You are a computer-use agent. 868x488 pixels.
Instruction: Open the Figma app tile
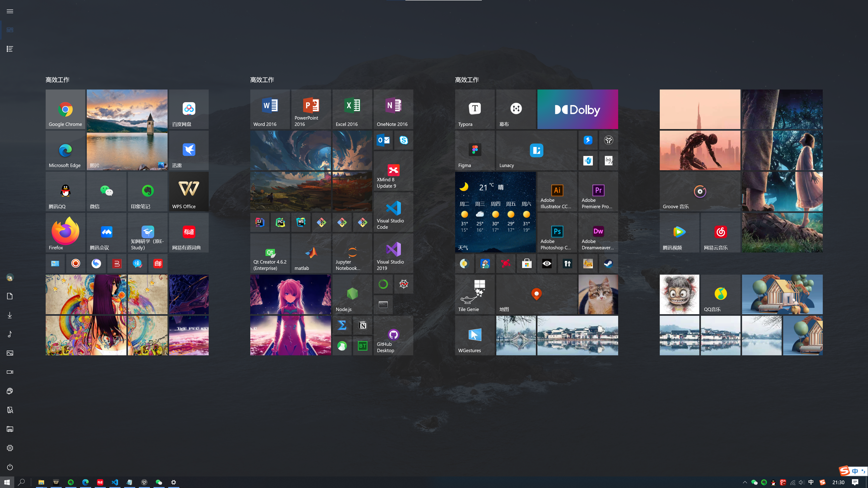475,150
